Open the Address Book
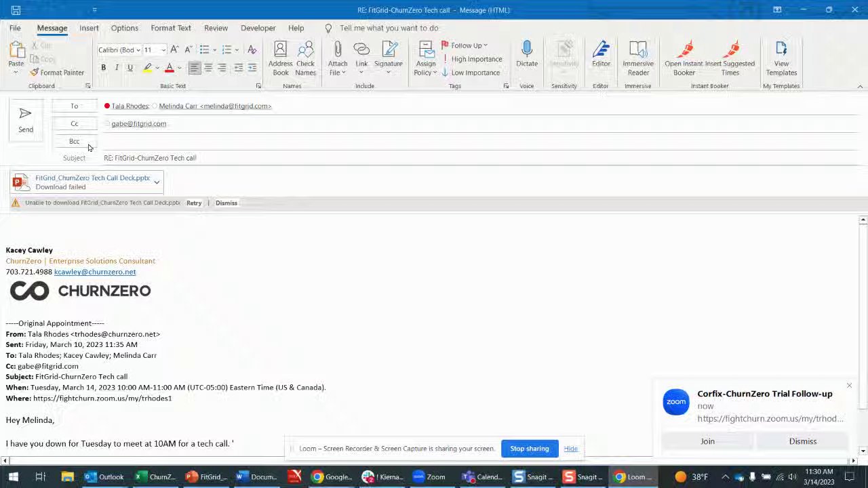The width and height of the screenshot is (868, 488). [280, 58]
